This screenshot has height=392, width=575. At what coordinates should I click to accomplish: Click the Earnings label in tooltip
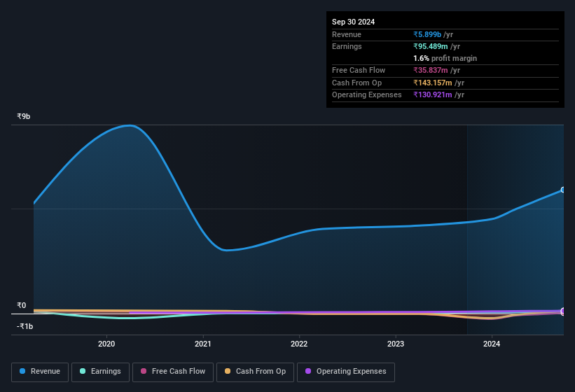[x=347, y=46]
